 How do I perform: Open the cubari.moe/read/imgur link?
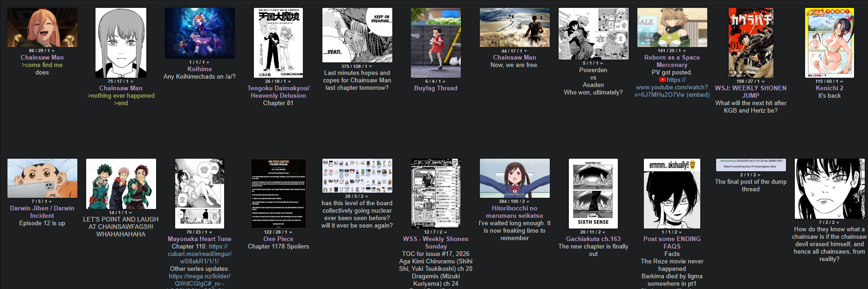click(199, 254)
